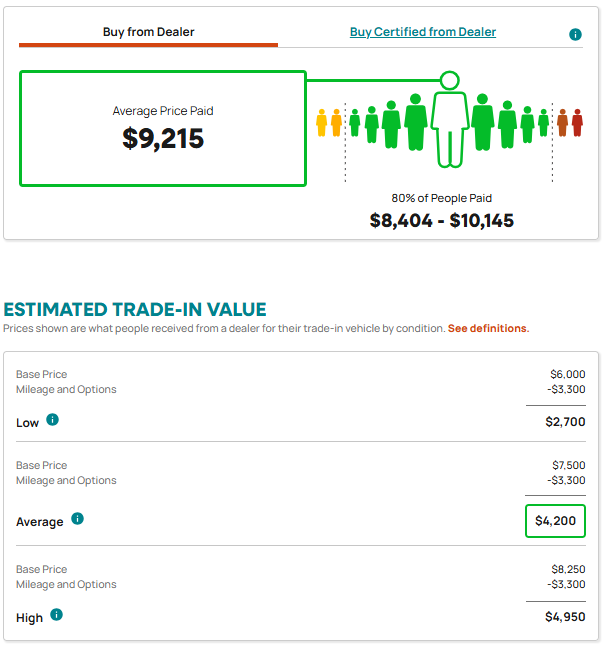This screenshot has width=607, height=646.
Task: Click the 80% of People Paid label
Action: click(441, 198)
